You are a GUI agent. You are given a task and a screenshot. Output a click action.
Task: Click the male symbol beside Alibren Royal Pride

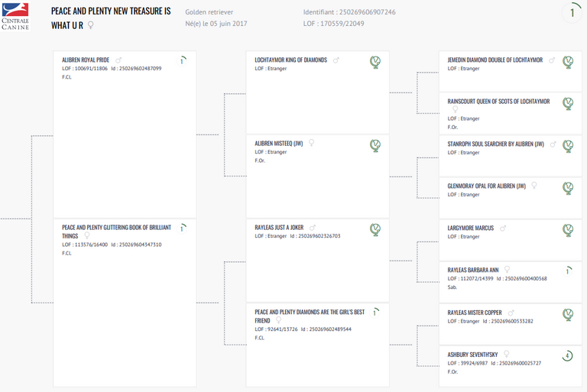[118, 60]
